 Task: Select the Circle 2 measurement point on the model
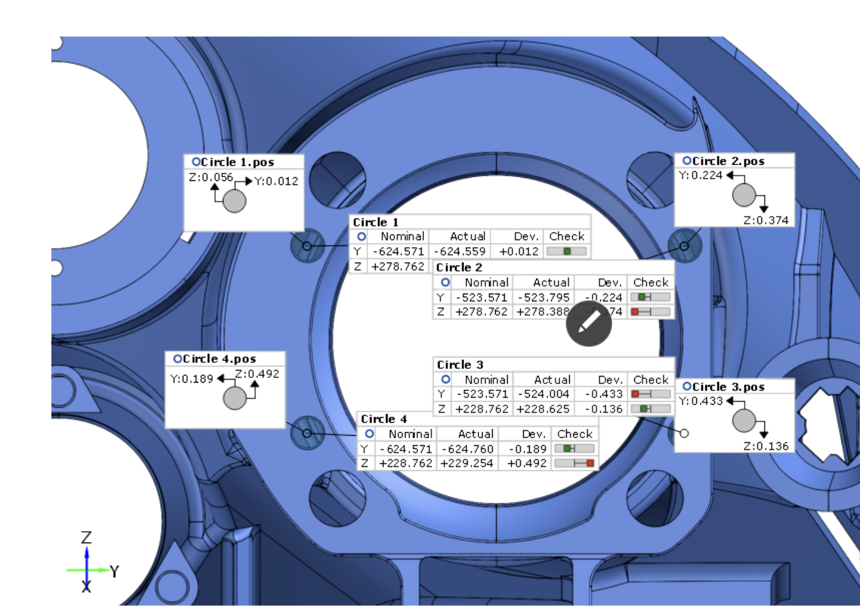point(684,245)
